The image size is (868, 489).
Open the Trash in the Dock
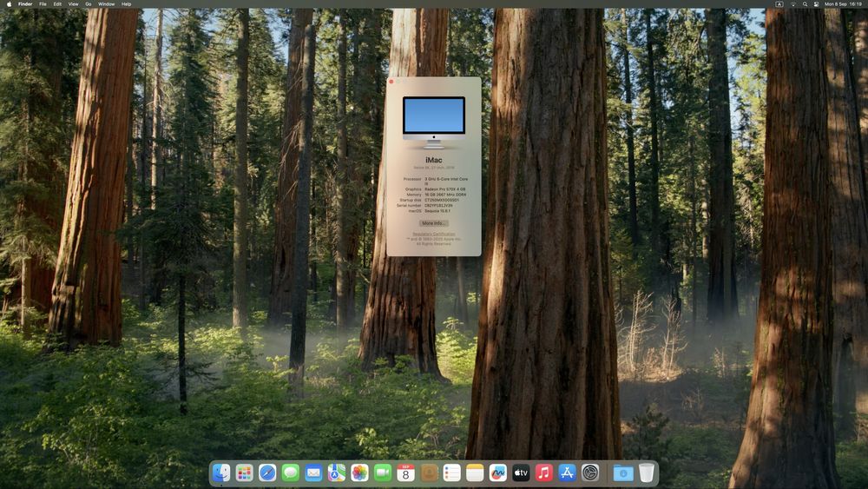pos(646,472)
